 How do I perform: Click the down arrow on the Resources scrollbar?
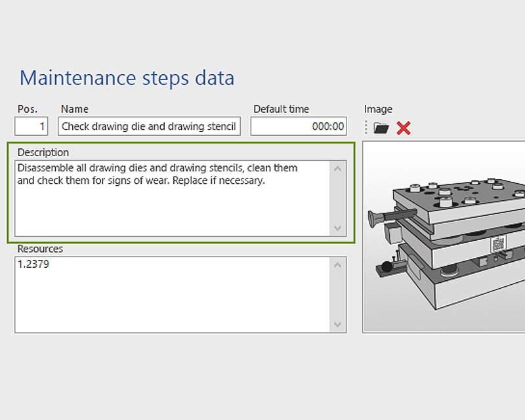337,325
